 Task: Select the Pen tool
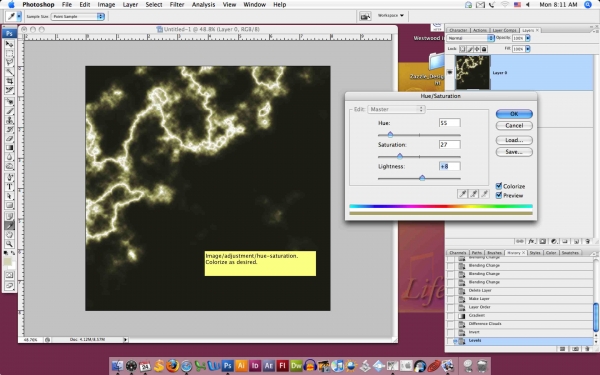click(x=9, y=178)
